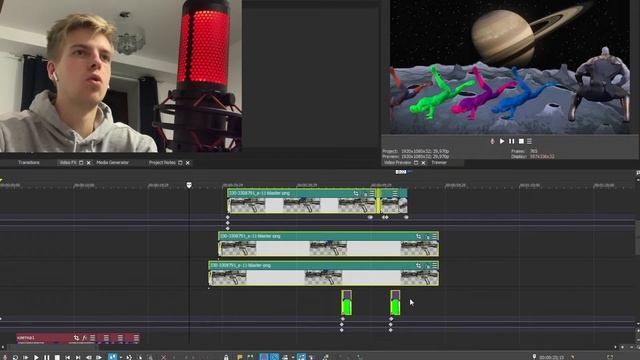Switch to the Project Notes tab
Screen dimensions: 640x360
pos(162,162)
